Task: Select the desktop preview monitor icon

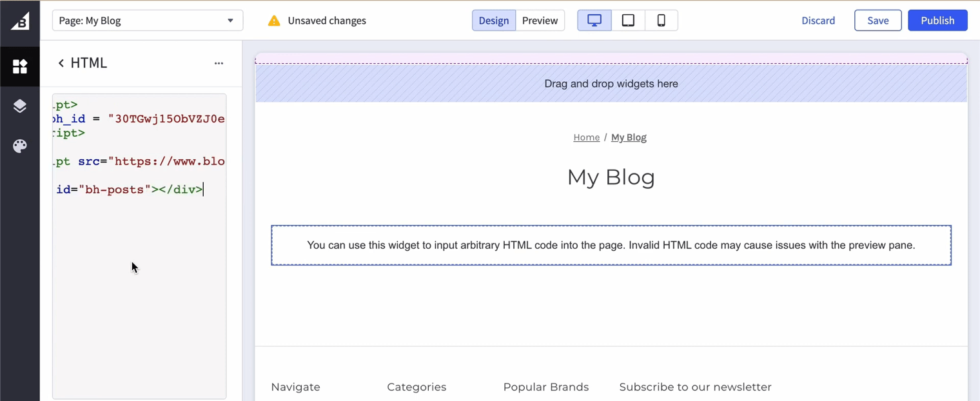Action: point(594,20)
